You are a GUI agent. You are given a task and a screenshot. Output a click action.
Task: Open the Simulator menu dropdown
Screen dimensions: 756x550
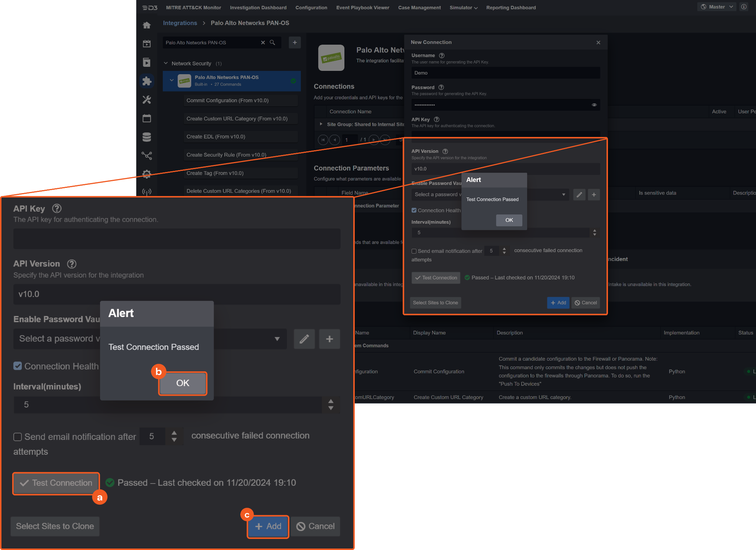463,8
